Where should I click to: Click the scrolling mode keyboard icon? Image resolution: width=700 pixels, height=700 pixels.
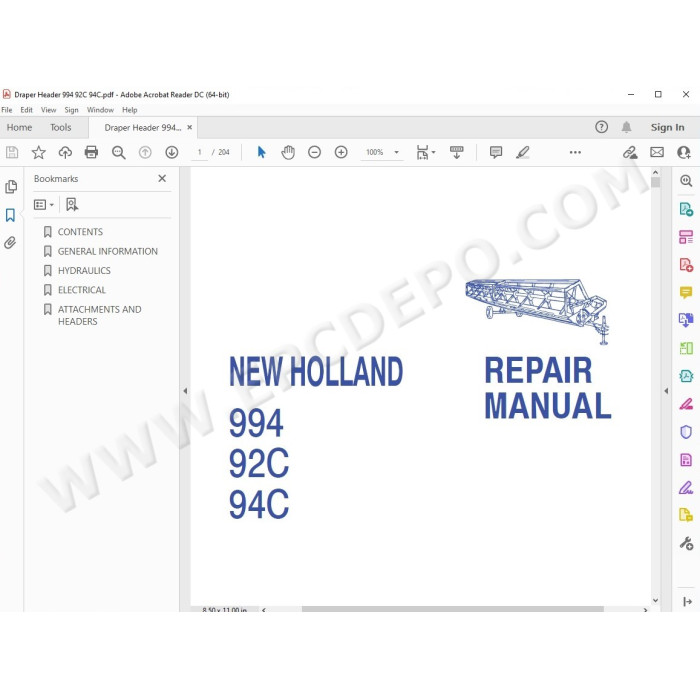tap(456, 153)
